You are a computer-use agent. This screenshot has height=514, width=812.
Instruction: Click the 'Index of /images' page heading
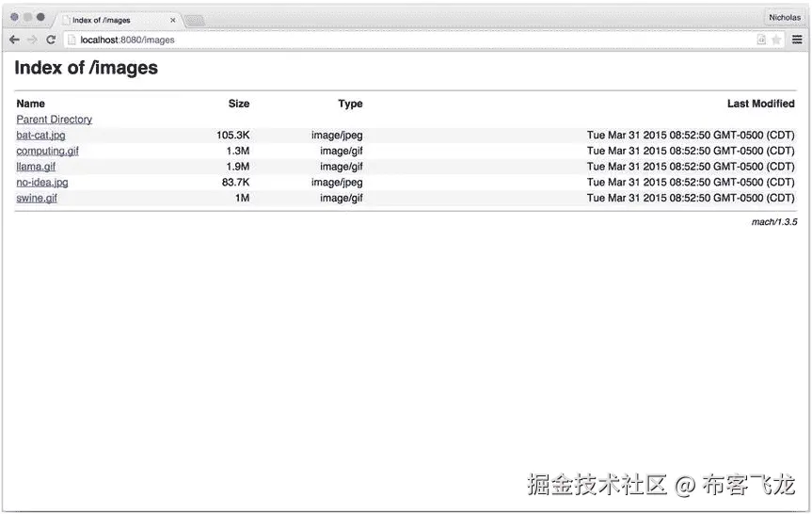(x=86, y=69)
